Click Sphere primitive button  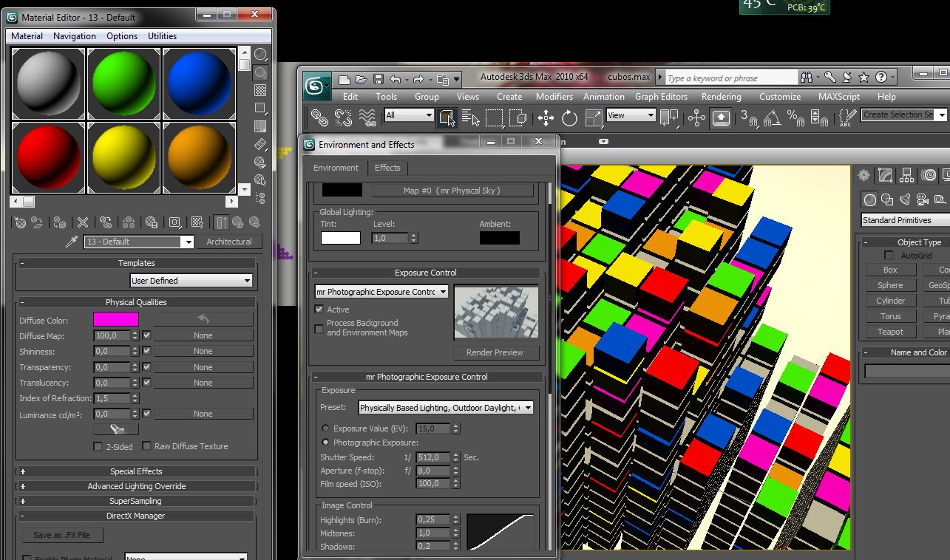point(890,285)
